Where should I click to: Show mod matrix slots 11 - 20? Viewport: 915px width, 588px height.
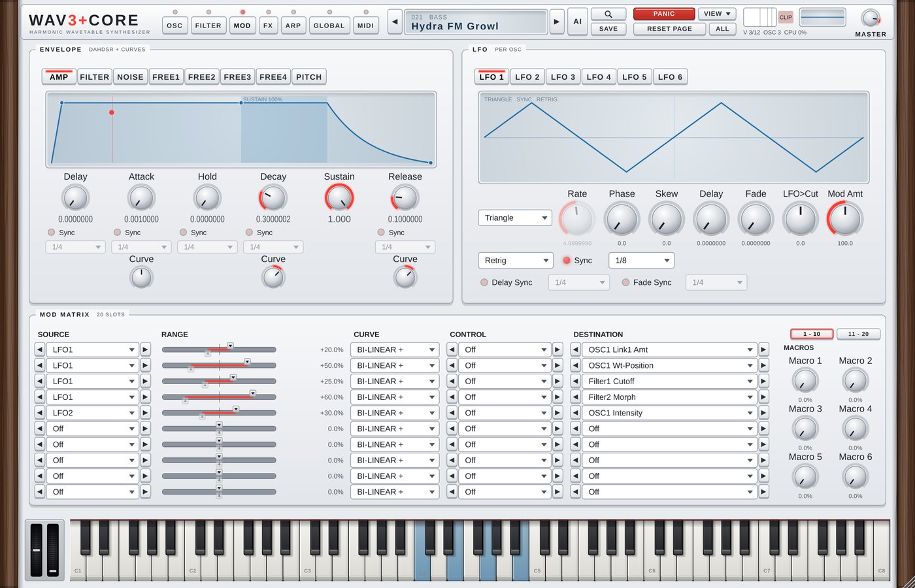point(858,334)
